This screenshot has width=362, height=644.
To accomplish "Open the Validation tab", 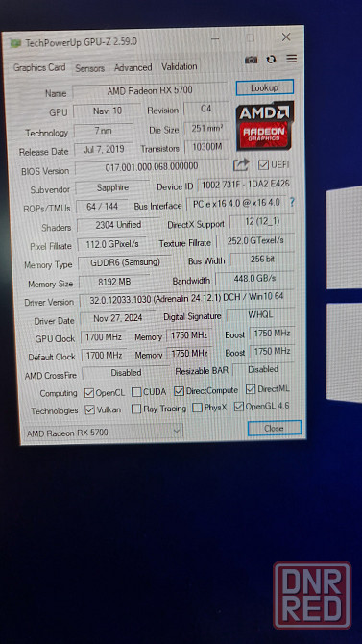I will pos(179,66).
